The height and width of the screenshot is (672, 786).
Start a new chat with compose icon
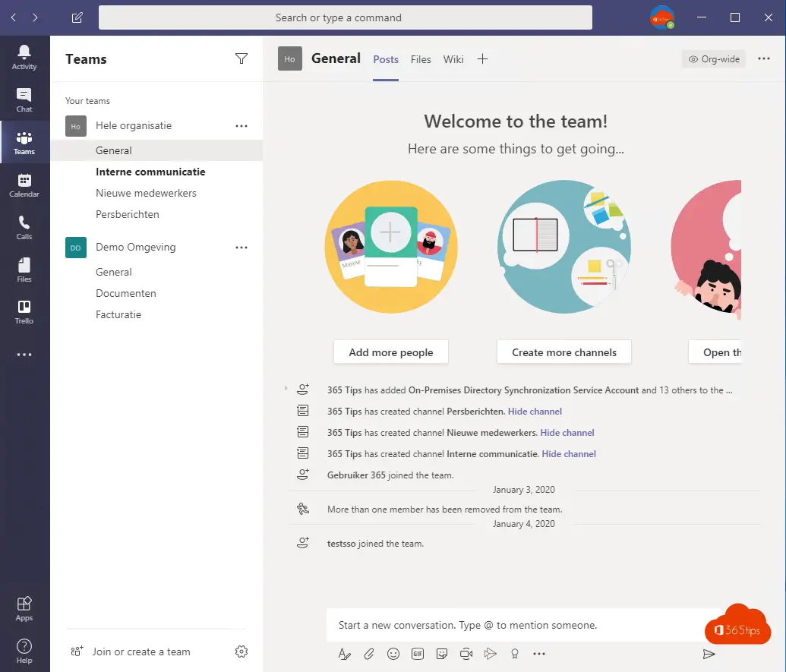click(x=77, y=17)
